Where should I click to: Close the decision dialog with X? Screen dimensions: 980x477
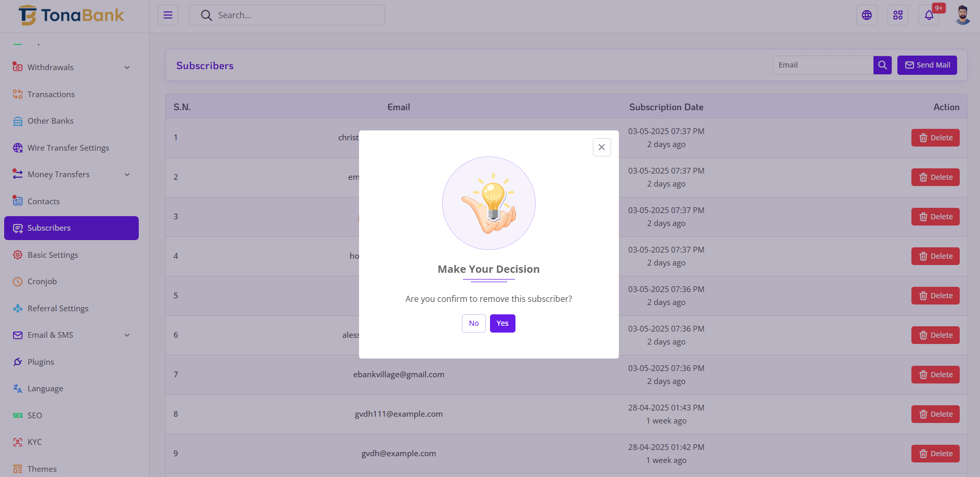pyautogui.click(x=601, y=147)
